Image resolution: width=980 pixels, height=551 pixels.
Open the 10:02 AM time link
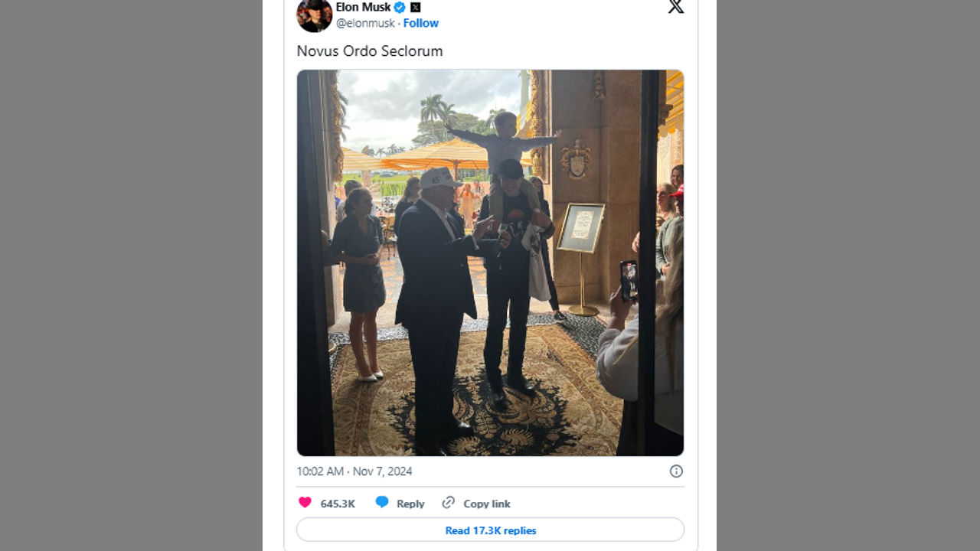click(x=320, y=471)
